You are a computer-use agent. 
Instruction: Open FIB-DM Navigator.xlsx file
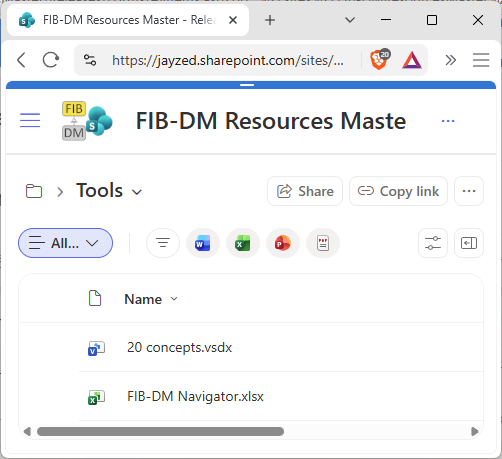tap(195, 396)
